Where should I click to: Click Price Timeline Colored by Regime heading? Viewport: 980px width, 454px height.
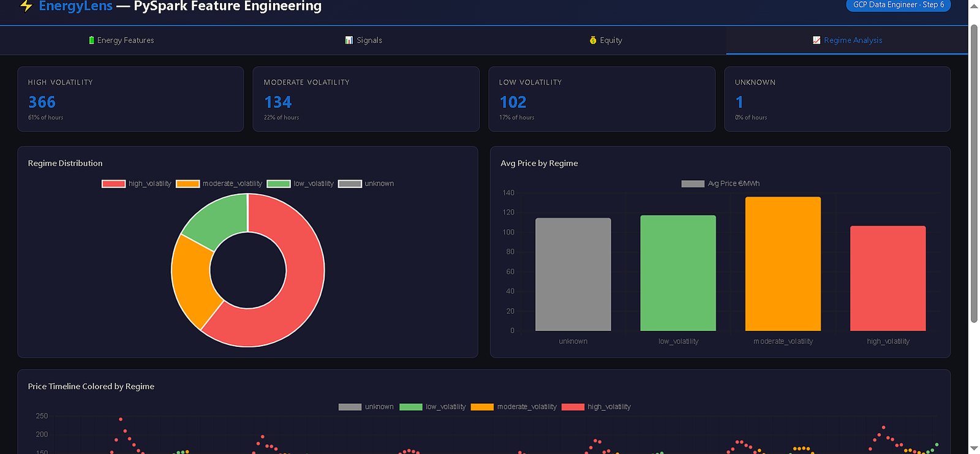pyautogui.click(x=91, y=387)
